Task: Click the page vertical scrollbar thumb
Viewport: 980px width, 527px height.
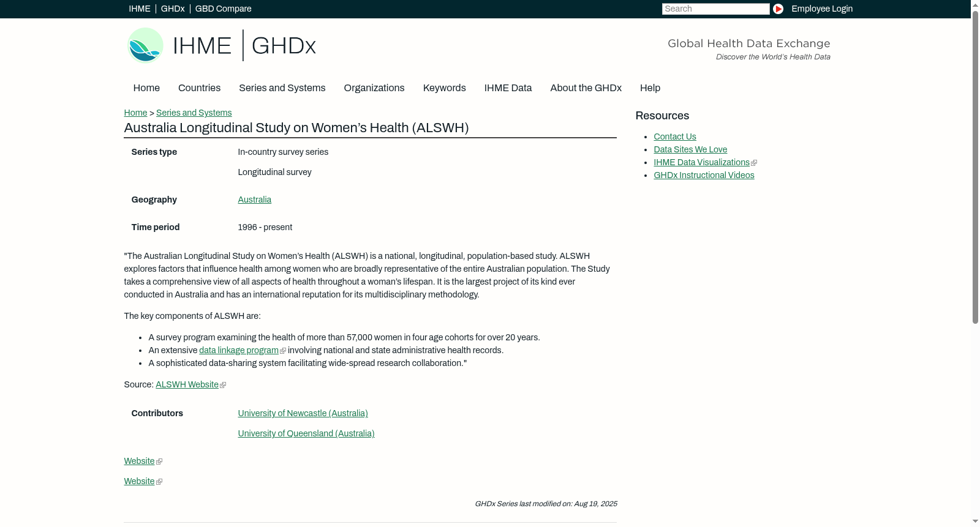Action: [x=975, y=166]
